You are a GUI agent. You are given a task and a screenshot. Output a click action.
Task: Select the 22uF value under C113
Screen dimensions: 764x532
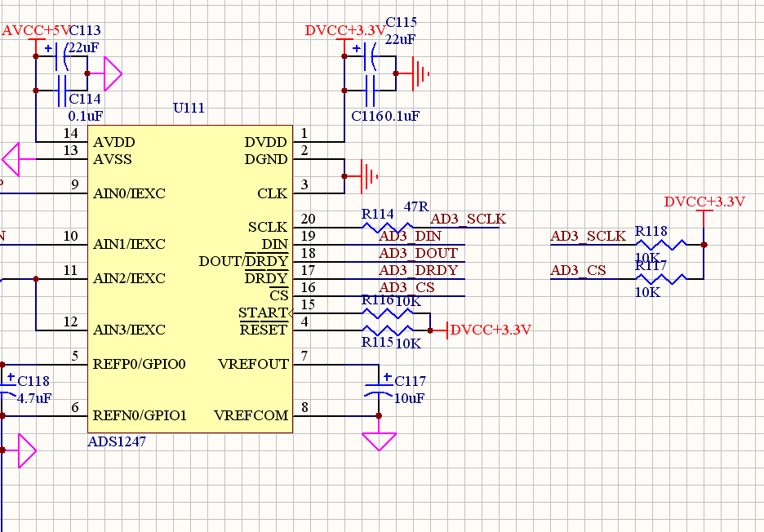pyautogui.click(x=84, y=47)
